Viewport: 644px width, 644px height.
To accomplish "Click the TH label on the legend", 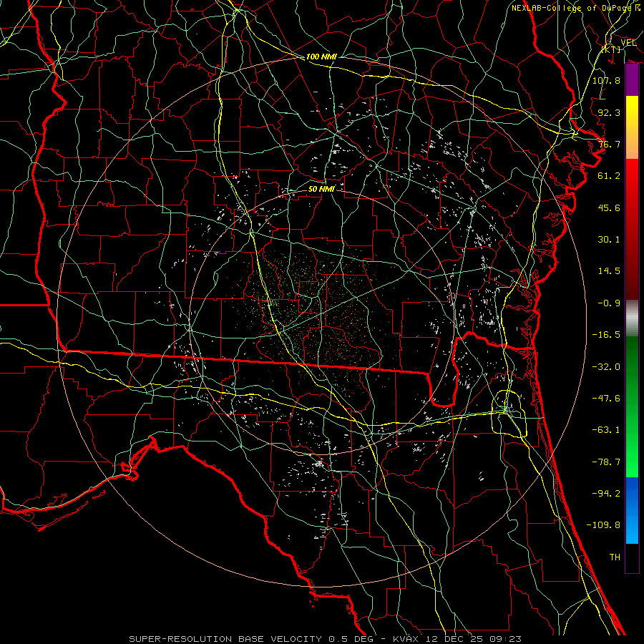I will pyautogui.click(x=615, y=557).
